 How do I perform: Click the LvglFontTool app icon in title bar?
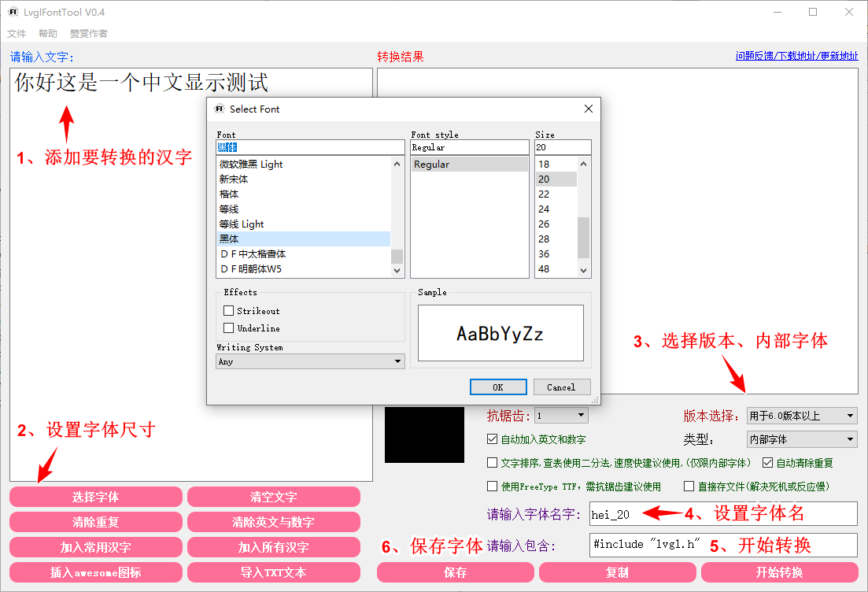coord(13,12)
